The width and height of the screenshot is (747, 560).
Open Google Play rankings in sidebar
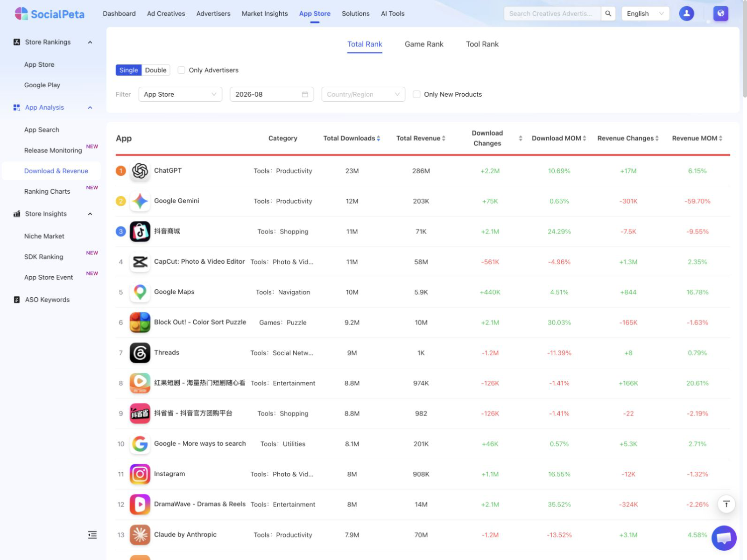(x=42, y=85)
